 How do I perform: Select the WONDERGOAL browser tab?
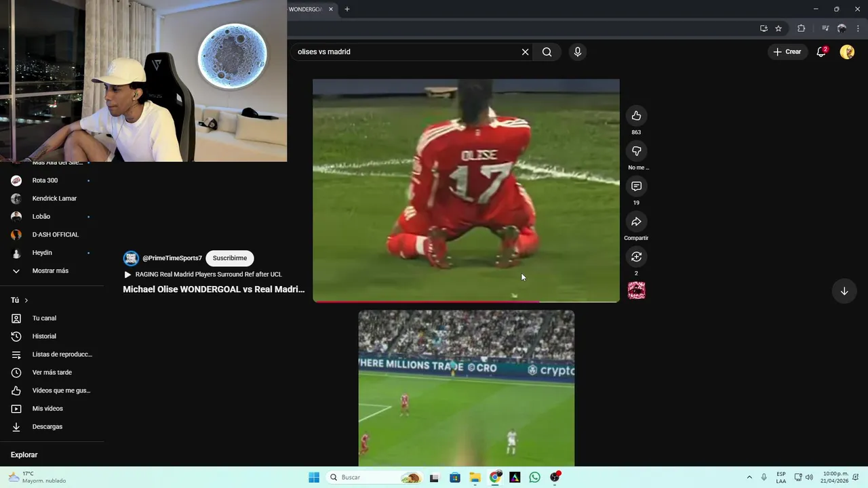click(305, 9)
